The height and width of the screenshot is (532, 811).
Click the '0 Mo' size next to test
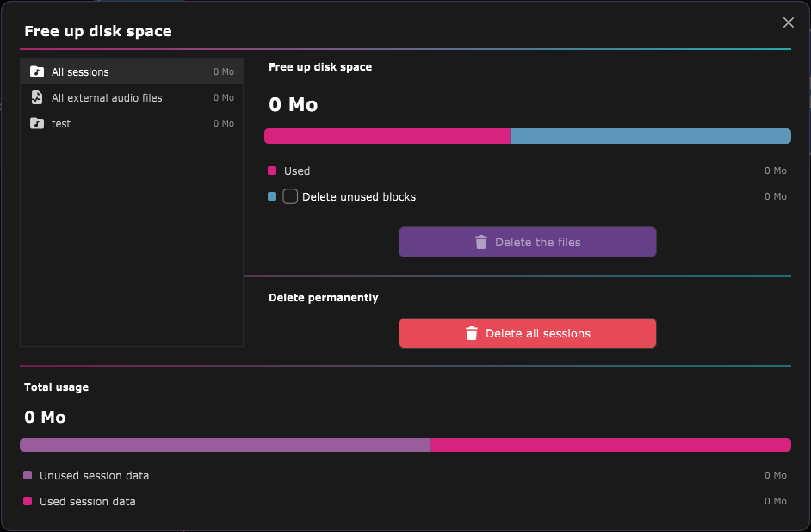(x=224, y=123)
